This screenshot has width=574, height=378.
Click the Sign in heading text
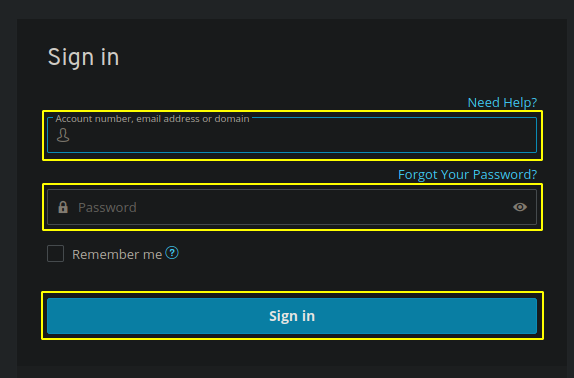pyautogui.click(x=83, y=57)
